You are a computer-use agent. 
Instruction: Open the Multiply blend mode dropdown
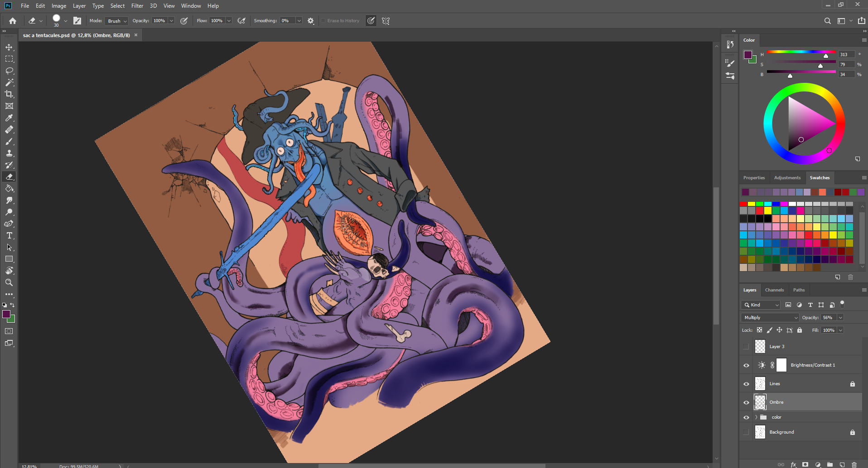(x=770, y=318)
